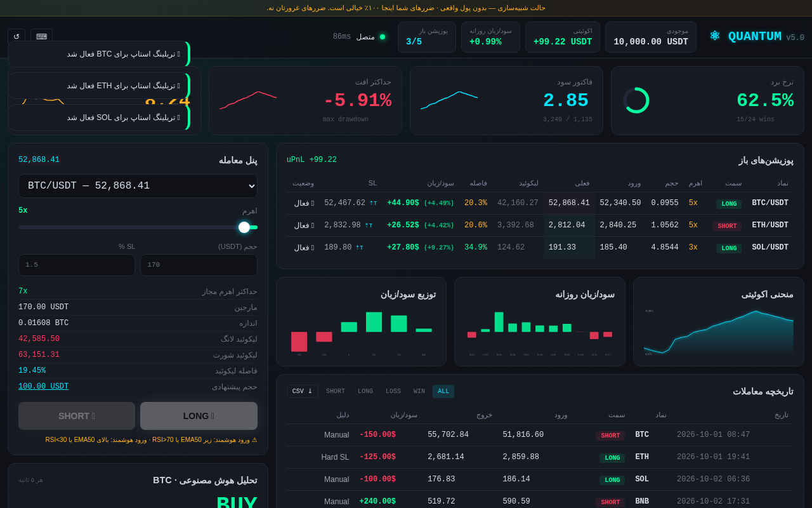
Task: Open the keyboard shortcuts icon button
Action: 41,36
